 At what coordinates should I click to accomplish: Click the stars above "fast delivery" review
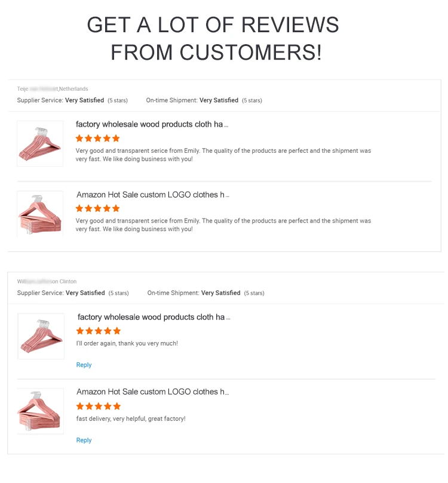99,406
